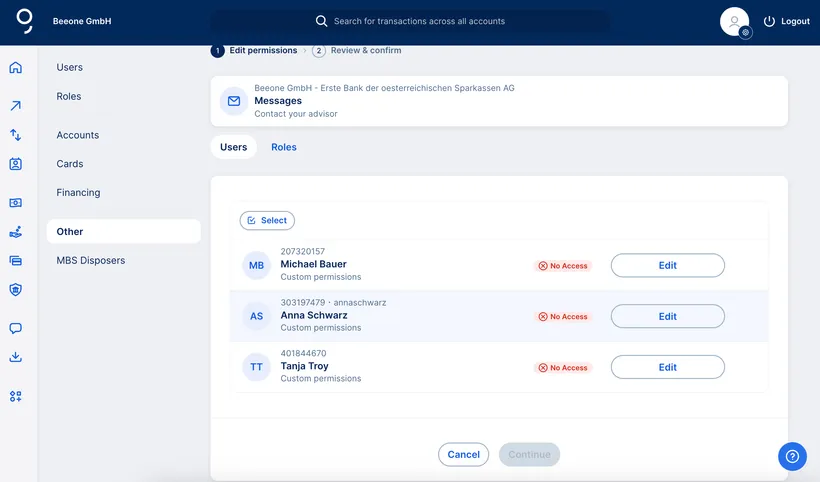Click Michael Bauer's No Access badge
The width and height of the screenshot is (820, 482).
point(563,266)
